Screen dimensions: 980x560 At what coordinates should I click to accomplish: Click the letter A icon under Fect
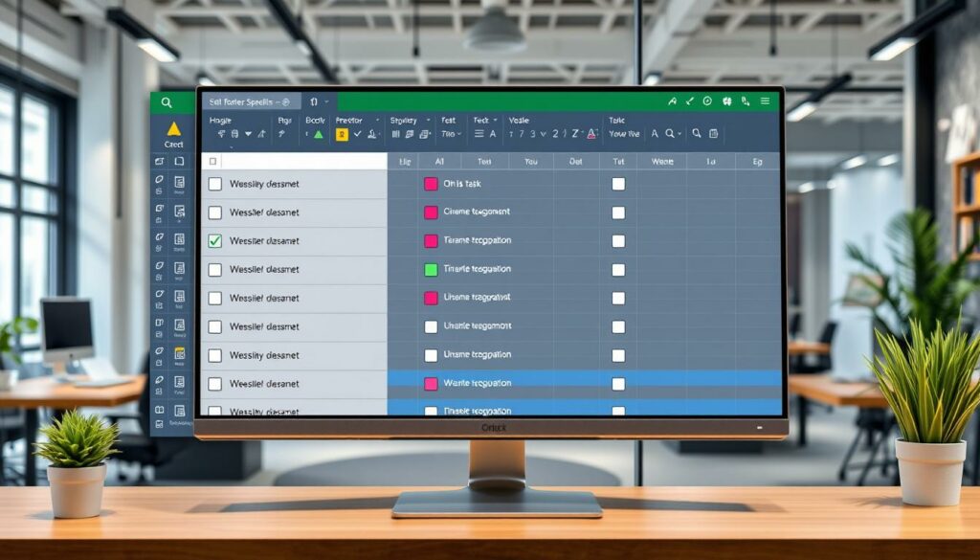pos(493,134)
